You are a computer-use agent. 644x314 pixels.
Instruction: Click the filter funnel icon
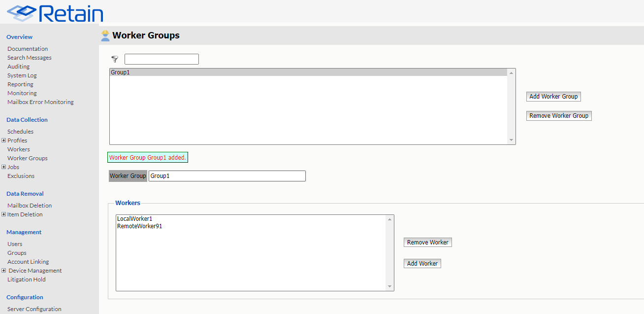tap(115, 59)
